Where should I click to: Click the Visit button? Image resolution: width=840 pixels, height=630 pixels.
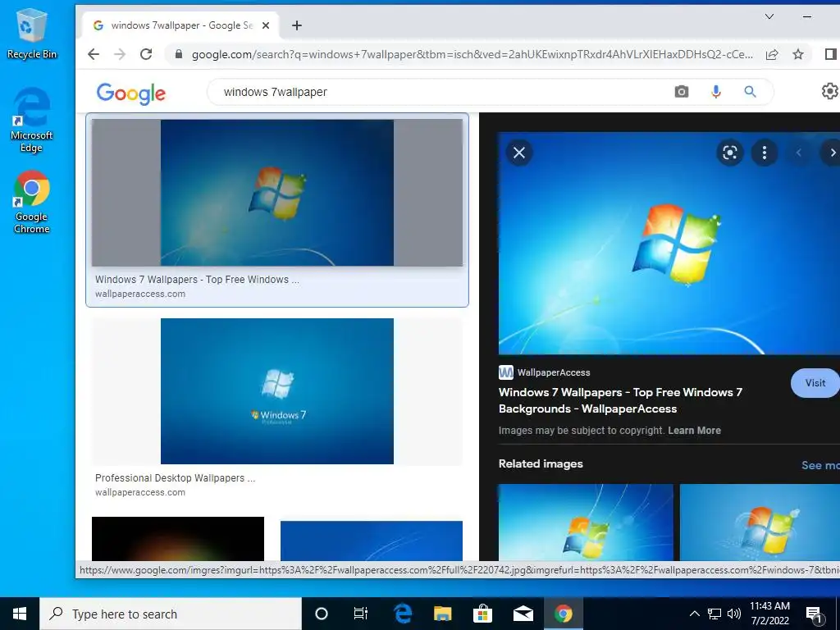pos(815,383)
